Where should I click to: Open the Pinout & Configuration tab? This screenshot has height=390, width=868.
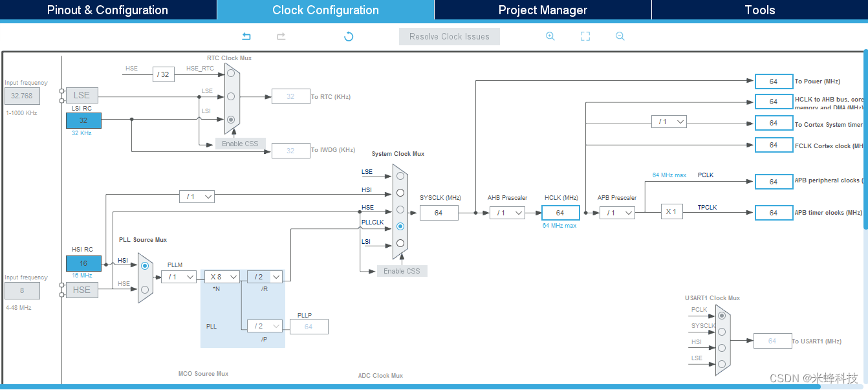coord(108,10)
